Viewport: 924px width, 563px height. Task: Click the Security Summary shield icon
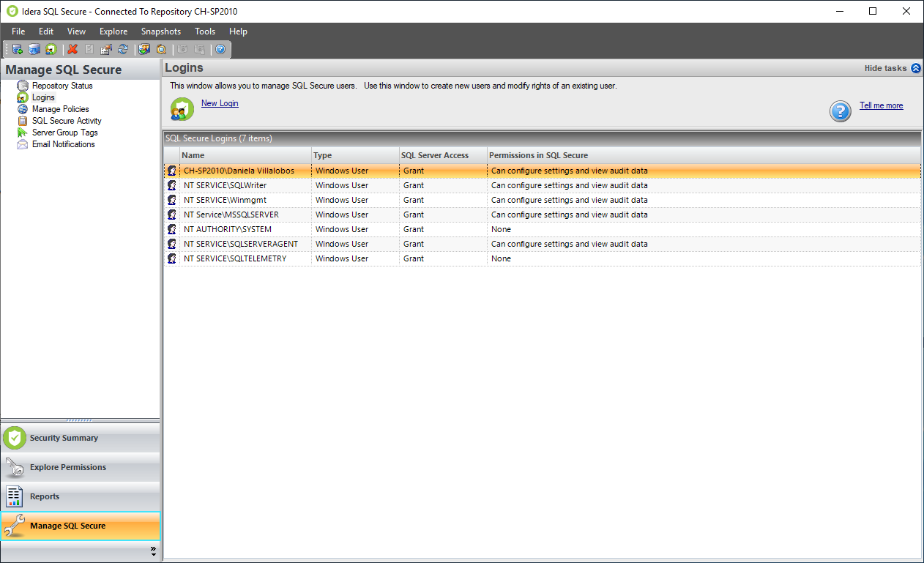click(15, 438)
